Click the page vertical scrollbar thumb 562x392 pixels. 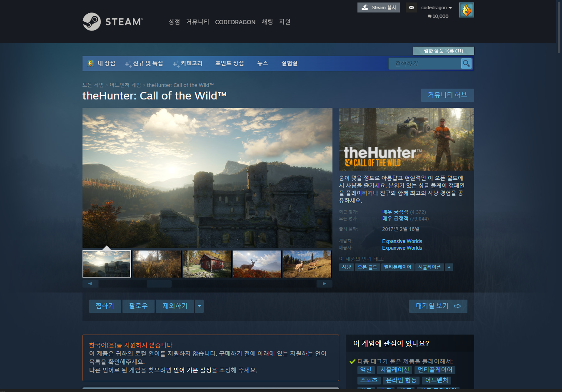[x=559, y=27]
